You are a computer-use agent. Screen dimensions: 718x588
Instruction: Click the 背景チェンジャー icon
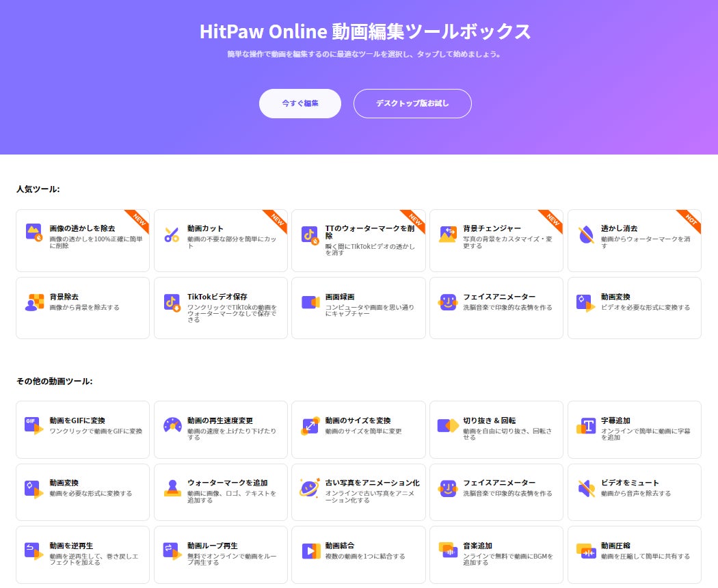tap(448, 234)
